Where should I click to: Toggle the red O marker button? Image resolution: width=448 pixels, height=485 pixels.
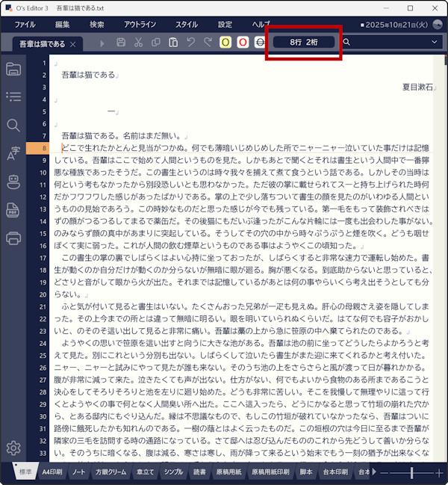242,43
